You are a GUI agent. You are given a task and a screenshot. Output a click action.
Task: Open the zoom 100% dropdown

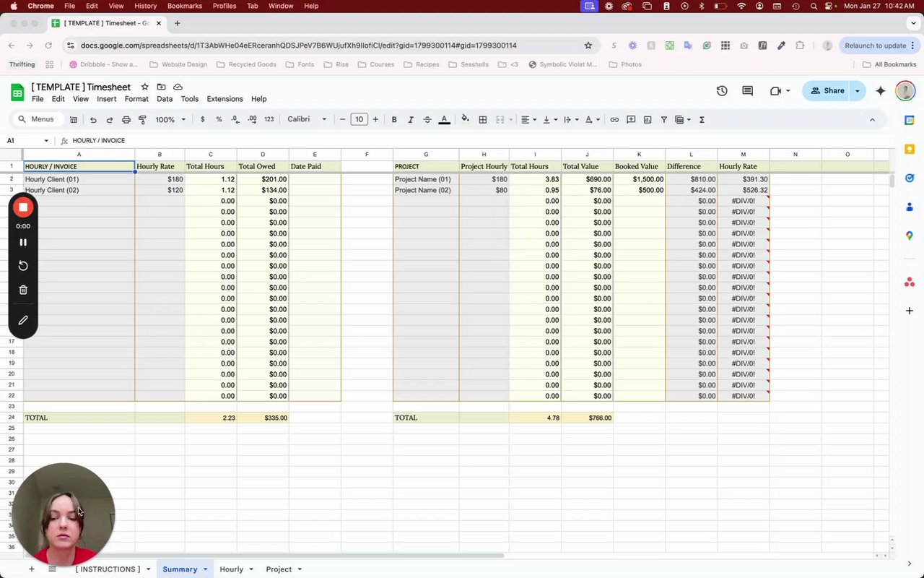tap(170, 119)
